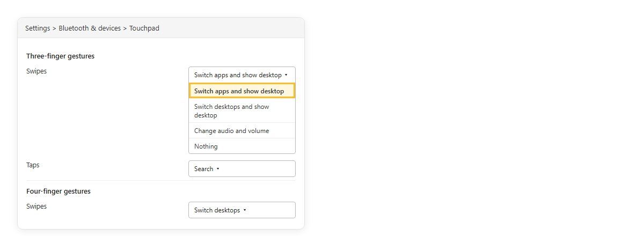Select the 'Nothing' option in list
The height and width of the screenshot is (236, 644).
(x=242, y=146)
